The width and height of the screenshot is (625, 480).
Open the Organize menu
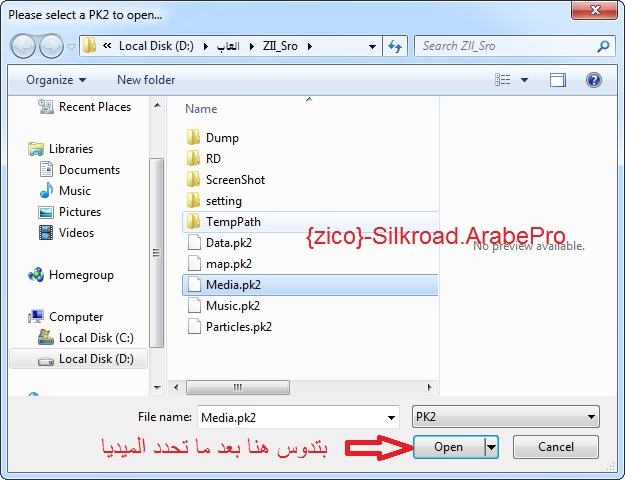56,80
